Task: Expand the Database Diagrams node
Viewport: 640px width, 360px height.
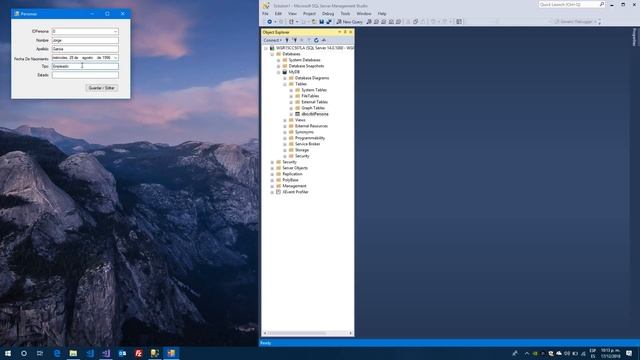Action: click(x=285, y=78)
